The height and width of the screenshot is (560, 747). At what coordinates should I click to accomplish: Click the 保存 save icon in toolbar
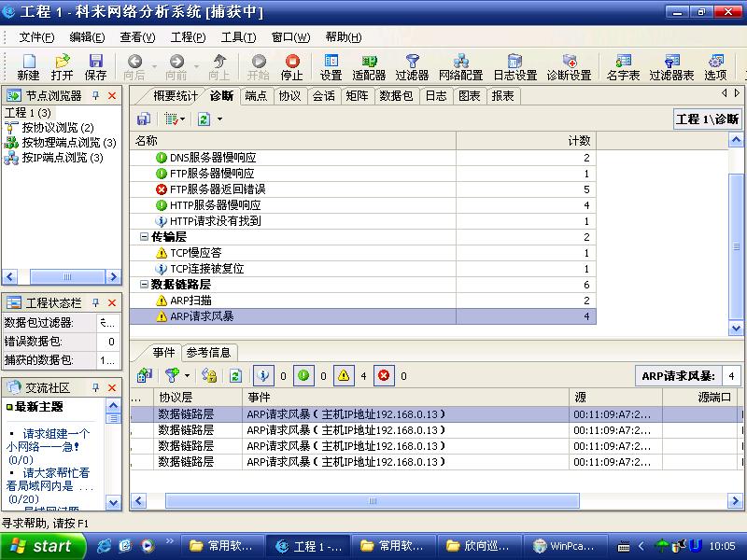95,66
